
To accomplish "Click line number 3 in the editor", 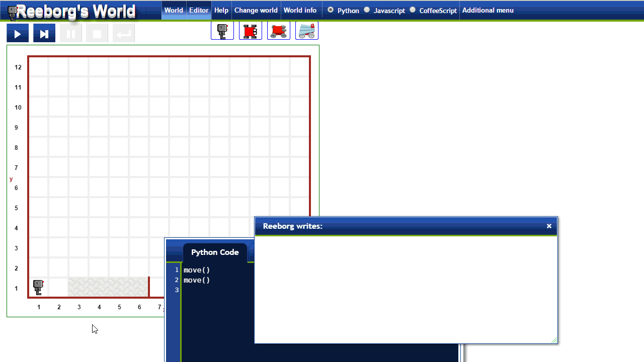I will point(177,290).
